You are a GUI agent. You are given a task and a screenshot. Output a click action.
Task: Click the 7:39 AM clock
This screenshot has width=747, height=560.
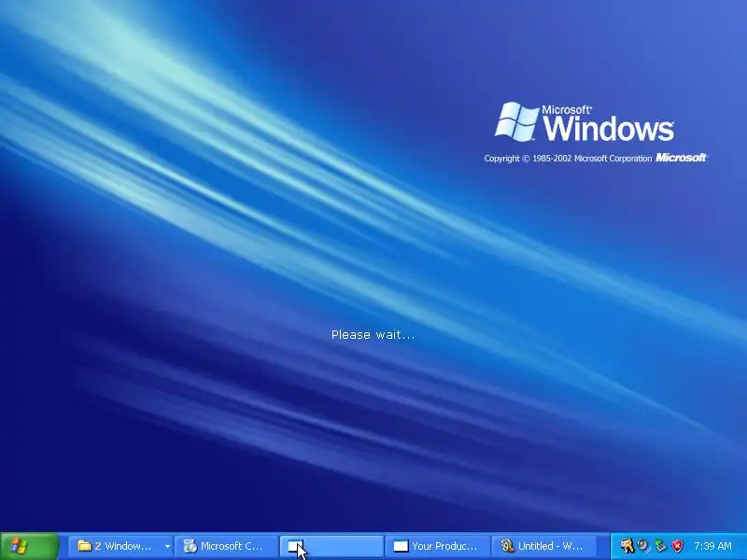click(x=712, y=546)
